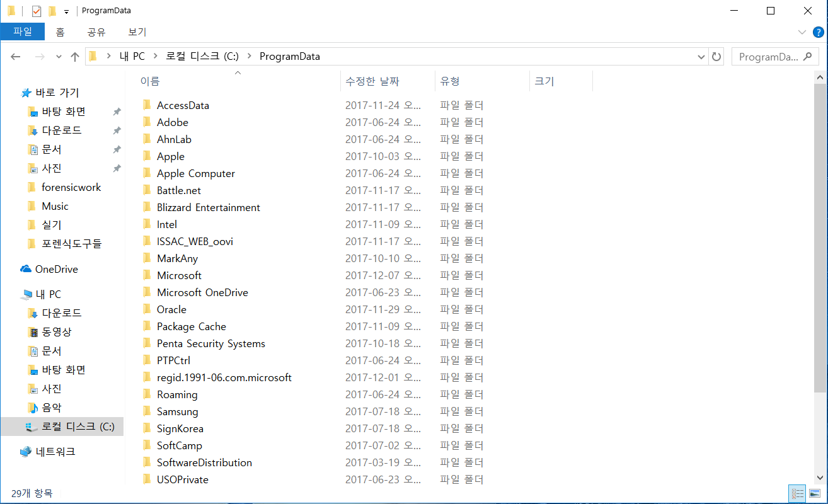This screenshot has width=828, height=504.
Task: Click the SignKorea folder icon
Action: 147,428
